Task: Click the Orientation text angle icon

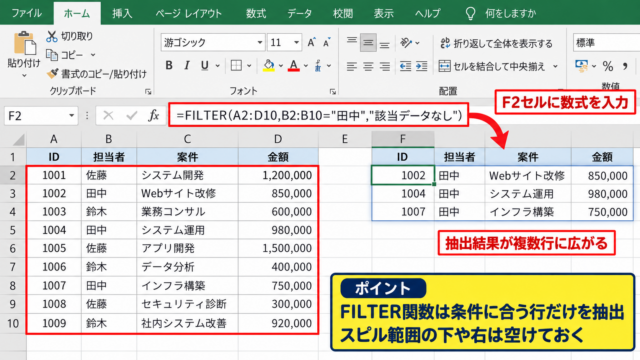Action: click(406, 42)
